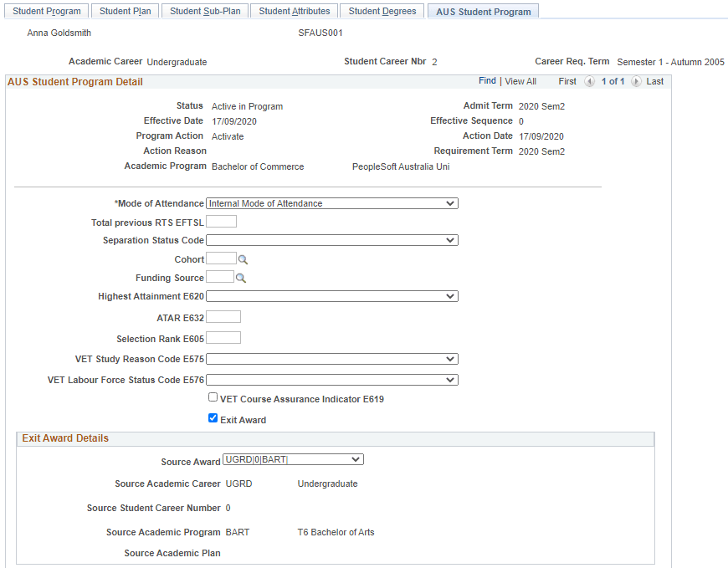Go to next row arrow icon

636,81
